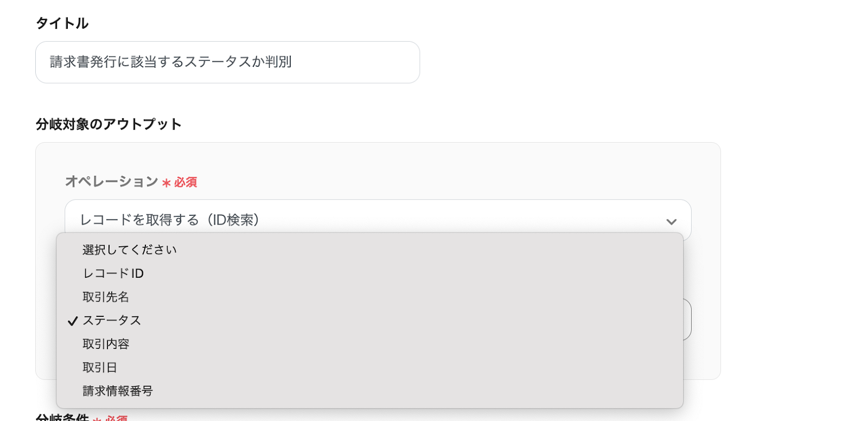Image resolution: width=868 pixels, height=421 pixels.
Task: Click the red 必須 marker beside オペレーション
Action: [x=186, y=182]
